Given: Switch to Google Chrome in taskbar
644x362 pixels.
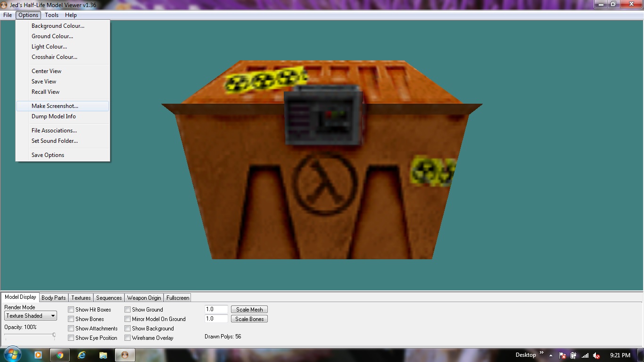Looking at the screenshot, I should tap(60, 355).
